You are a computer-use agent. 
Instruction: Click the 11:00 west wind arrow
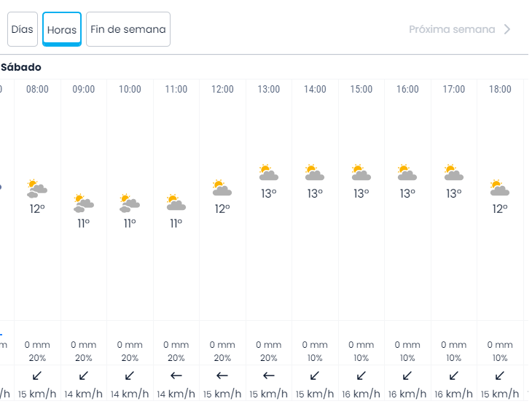176,376
